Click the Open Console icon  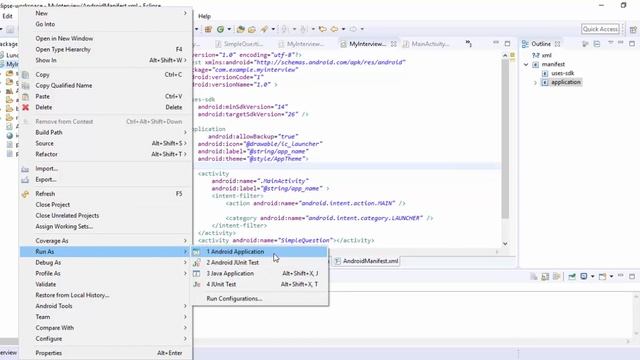(602, 277)
